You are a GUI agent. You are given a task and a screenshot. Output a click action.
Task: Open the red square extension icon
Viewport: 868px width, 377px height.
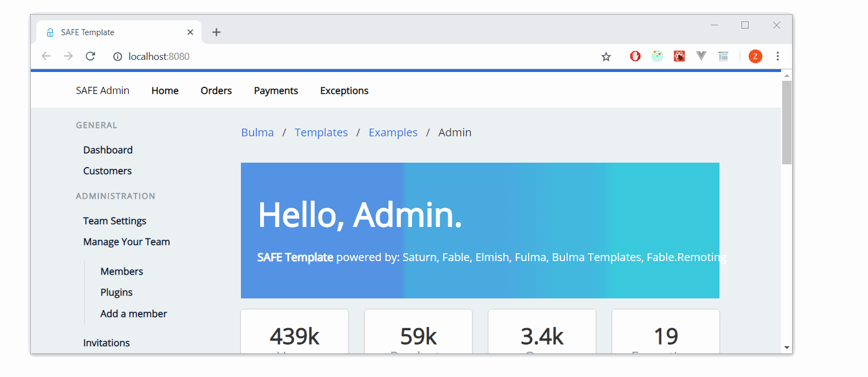click(x=679, y=56)
